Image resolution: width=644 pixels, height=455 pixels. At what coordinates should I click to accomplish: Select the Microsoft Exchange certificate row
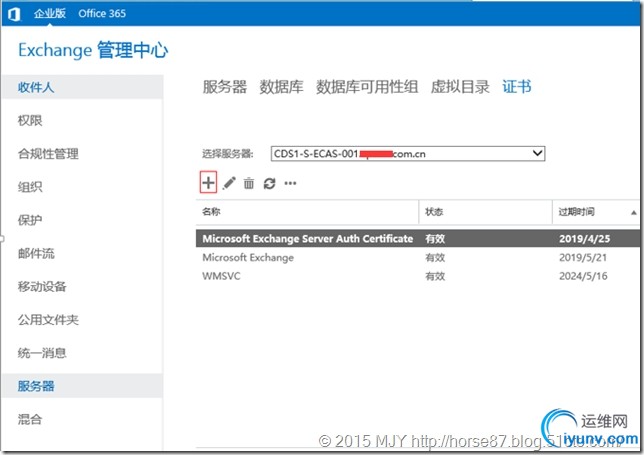click(418, 257)
